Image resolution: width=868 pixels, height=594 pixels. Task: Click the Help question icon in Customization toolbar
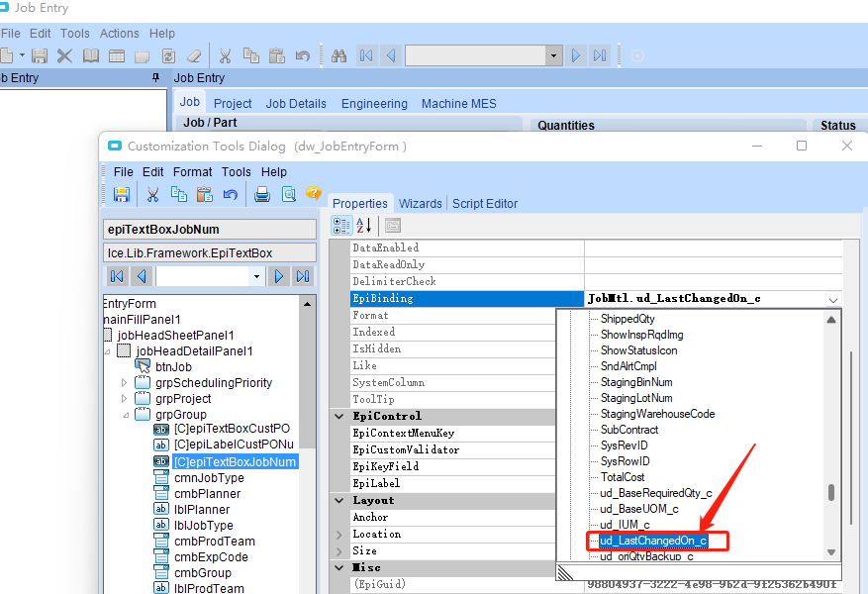click(x=314, y=193)
